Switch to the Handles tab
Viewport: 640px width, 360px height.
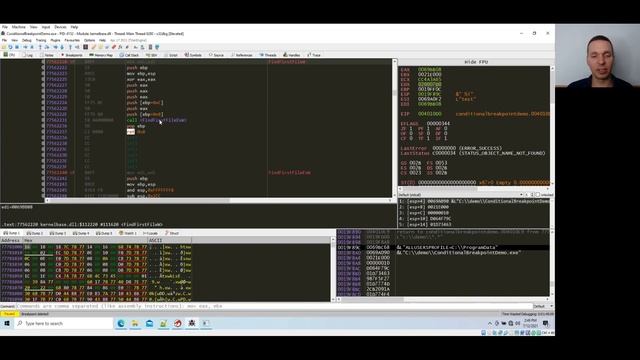click(x=292, y=55)
